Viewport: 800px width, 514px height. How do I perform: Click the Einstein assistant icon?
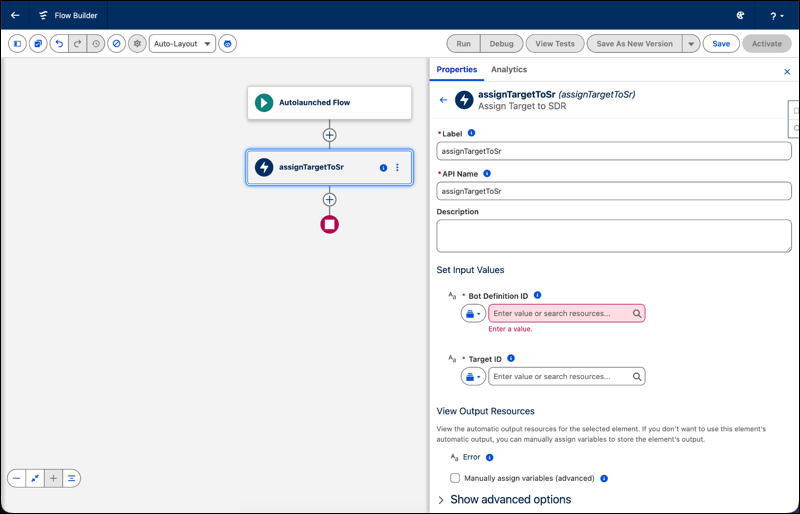228,44
